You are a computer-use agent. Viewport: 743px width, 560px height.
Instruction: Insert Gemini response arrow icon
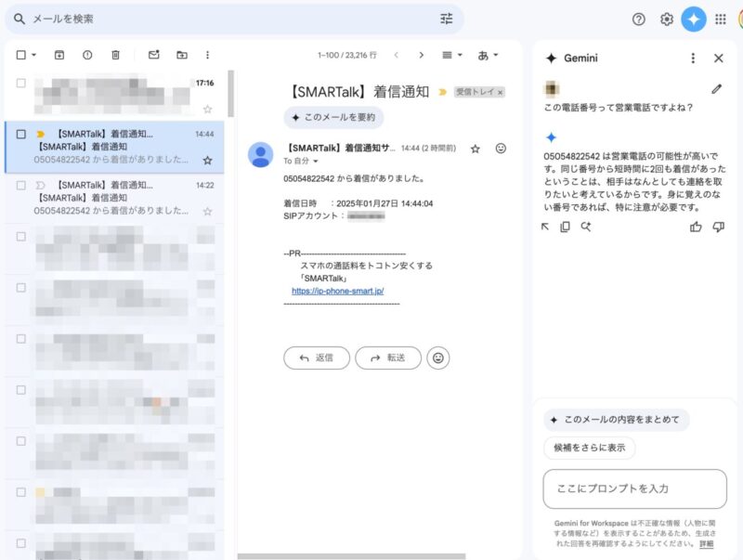click(545, 227)
